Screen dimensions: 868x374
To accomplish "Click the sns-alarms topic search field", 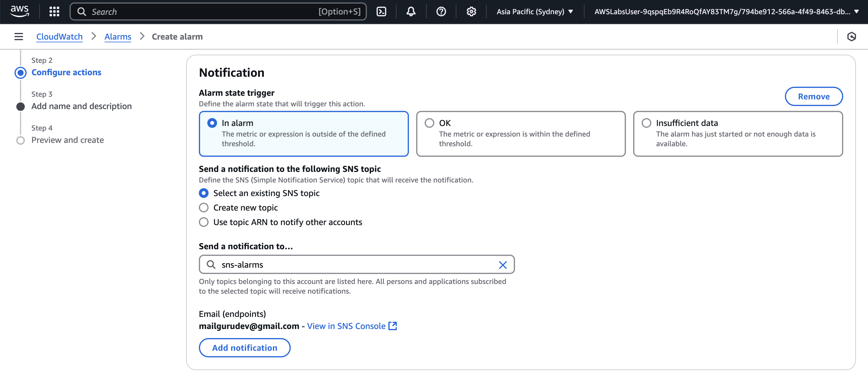I will tap(357, 265).
